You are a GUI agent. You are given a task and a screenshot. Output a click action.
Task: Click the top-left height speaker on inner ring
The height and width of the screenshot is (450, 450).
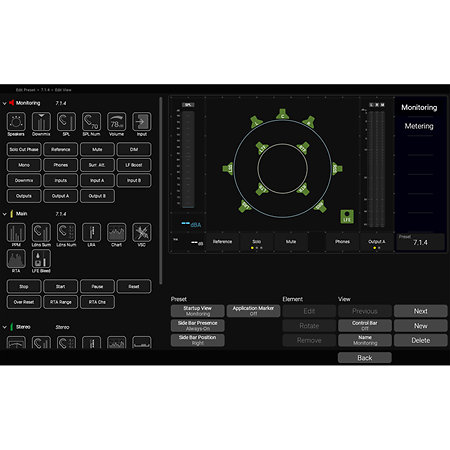click(262, 147)
